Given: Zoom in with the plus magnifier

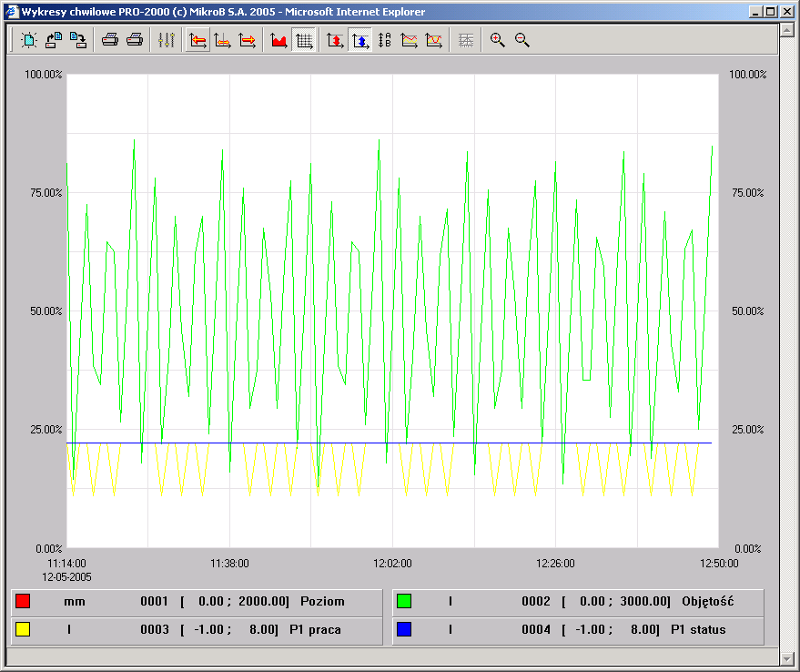Looking at the screenshot, I should (x=498, y=40).
